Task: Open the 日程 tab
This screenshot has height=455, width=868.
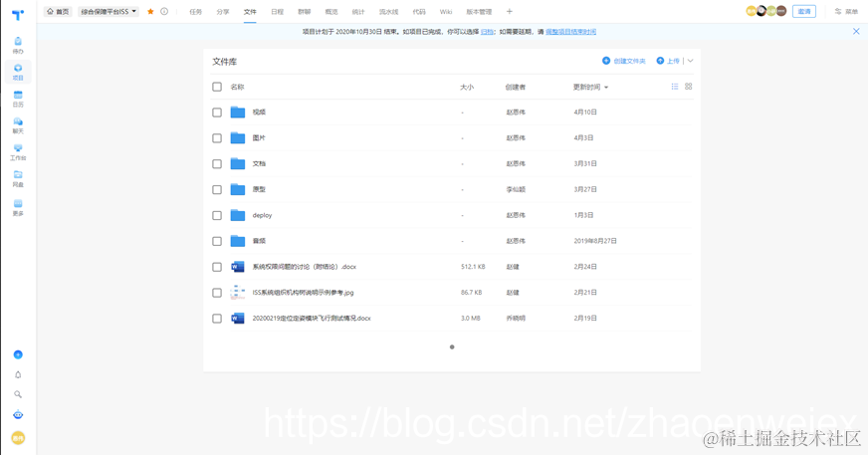Action: pos(278,12)
